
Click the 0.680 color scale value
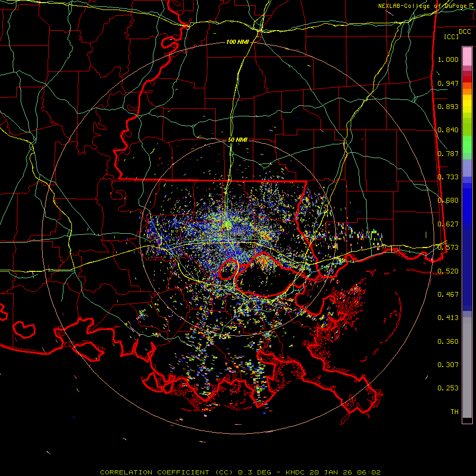point(448,200)
